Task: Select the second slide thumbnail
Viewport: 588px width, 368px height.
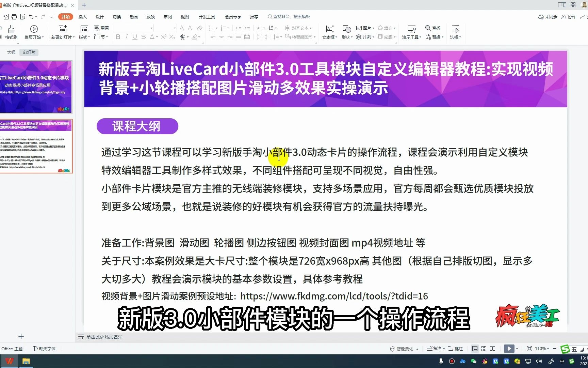Action: tap(36, 146)
